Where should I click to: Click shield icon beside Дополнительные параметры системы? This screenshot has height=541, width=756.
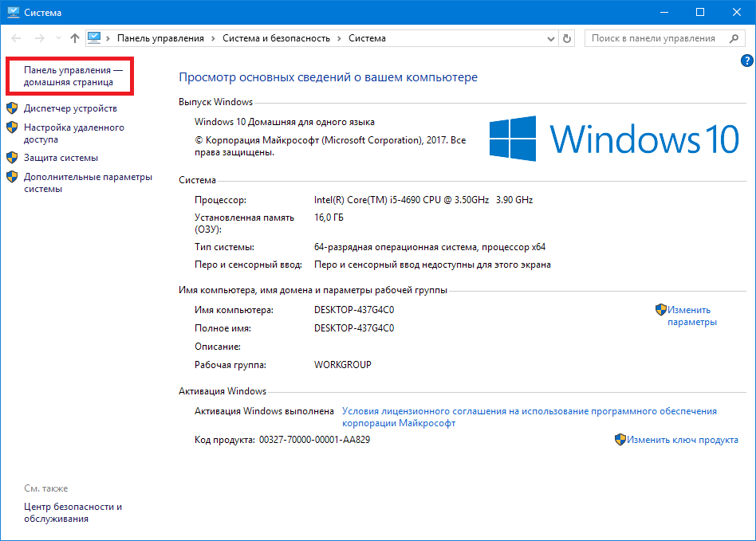coord(12,177)
